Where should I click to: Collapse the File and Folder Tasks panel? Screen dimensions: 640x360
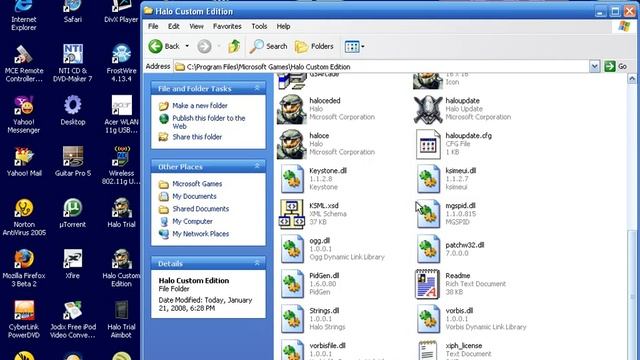click(257, 88)
